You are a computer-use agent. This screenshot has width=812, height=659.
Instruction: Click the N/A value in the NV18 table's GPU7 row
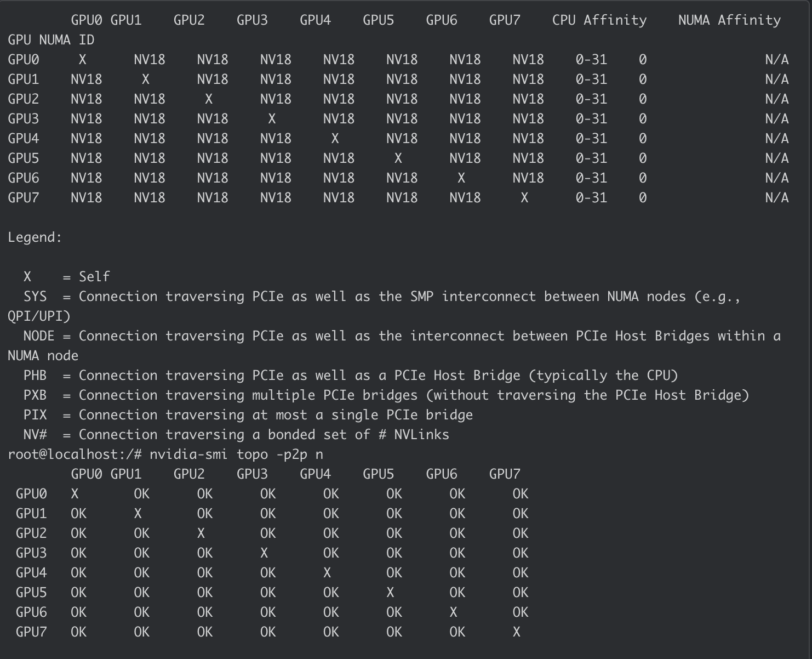tap(776, 198)
